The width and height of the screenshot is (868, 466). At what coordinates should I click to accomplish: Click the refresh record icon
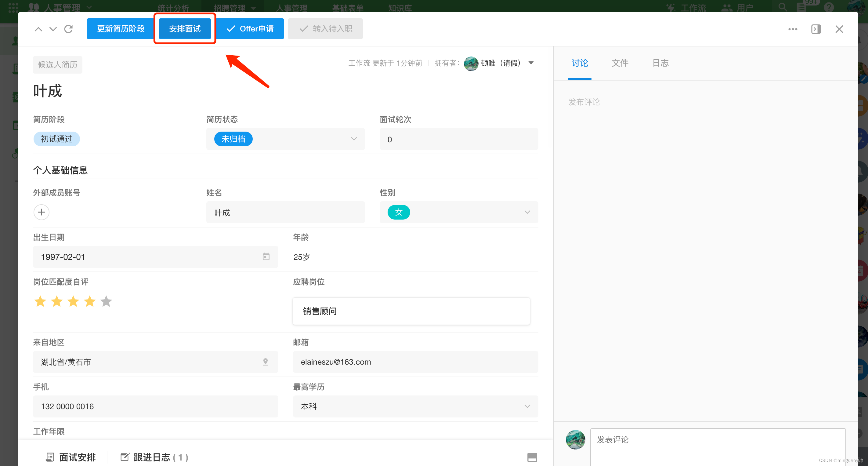[x=68, y=29]
